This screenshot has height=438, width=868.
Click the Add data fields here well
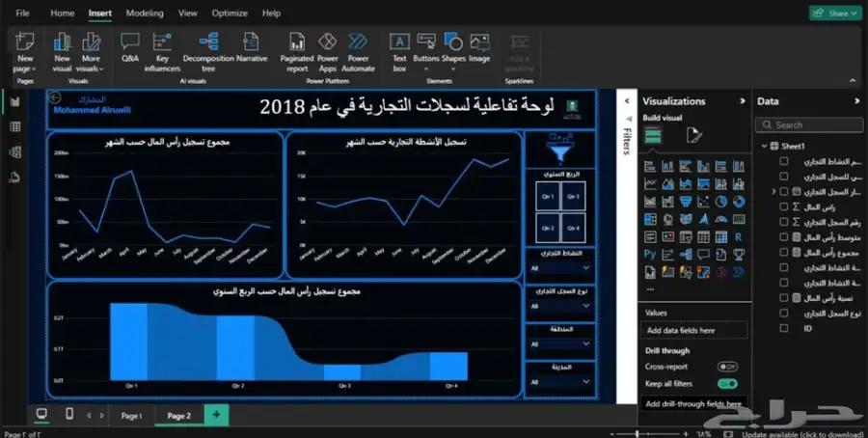tap(694, 331)
